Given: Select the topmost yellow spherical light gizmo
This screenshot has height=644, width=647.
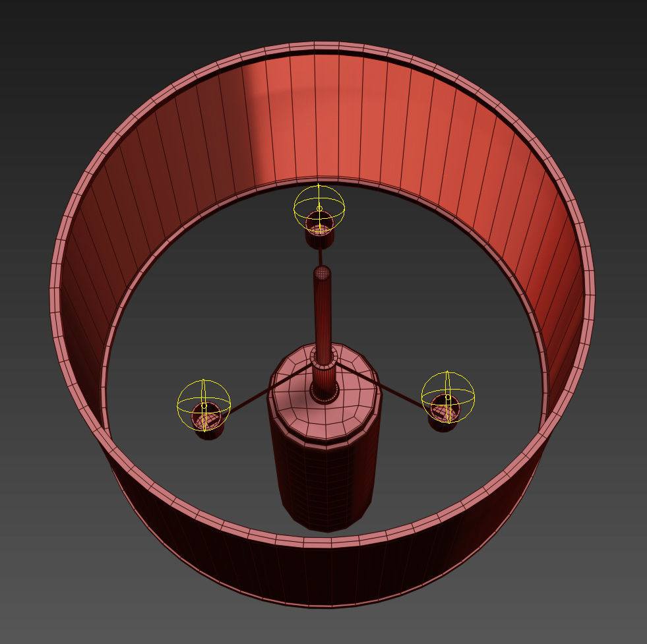Looking at the screenshot, I should [x=319, y=208].
